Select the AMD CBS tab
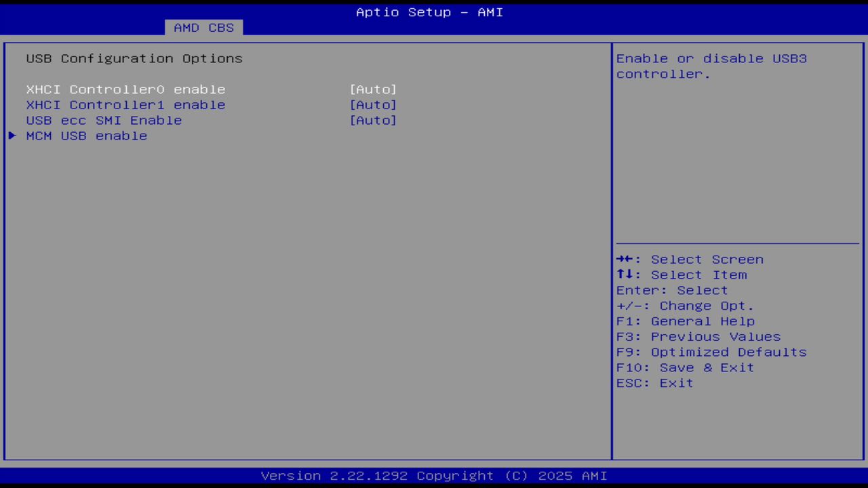Screen dimensions: 868x488 click(x=203, y=28)
